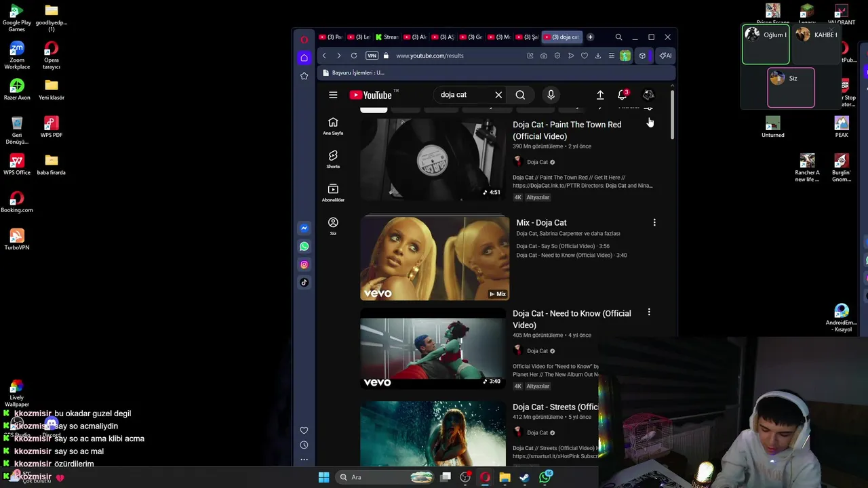The image size is (868, 488).
Task: Open Doja Cat channel under Paint The Town Red
Action: pyautogui.click(x=537, y=162)
